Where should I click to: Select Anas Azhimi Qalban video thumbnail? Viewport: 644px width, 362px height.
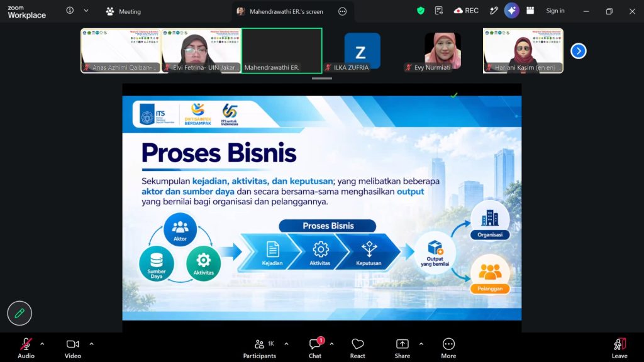coord(120,50)
